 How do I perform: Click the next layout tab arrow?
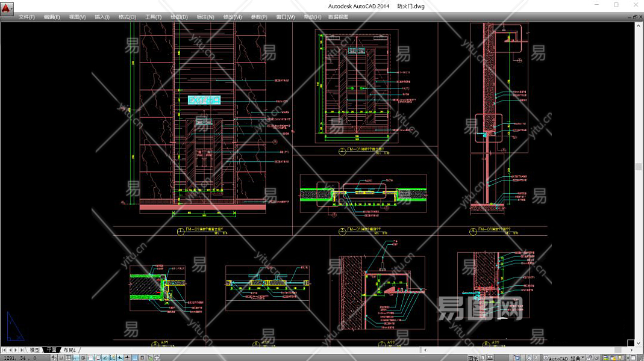point(16,350)
